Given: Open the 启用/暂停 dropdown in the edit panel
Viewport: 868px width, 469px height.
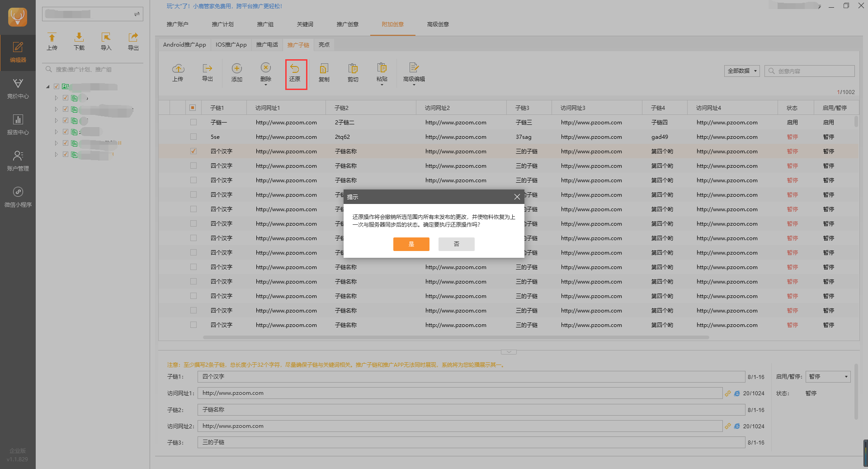Looking at the screenshot, I should pos(828,377).
